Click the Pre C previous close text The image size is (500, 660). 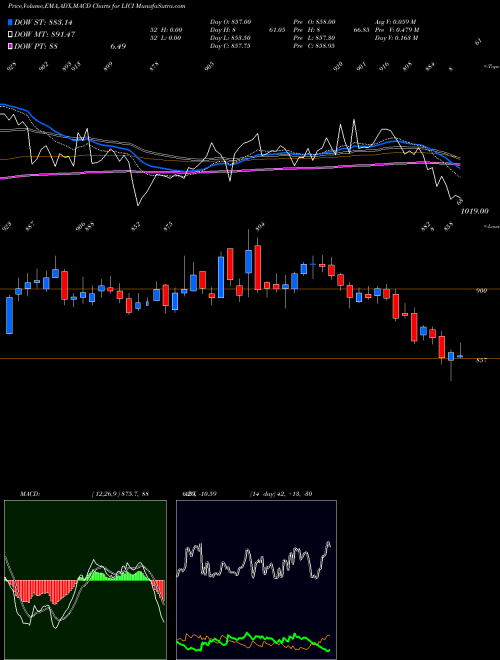[314, 46]
